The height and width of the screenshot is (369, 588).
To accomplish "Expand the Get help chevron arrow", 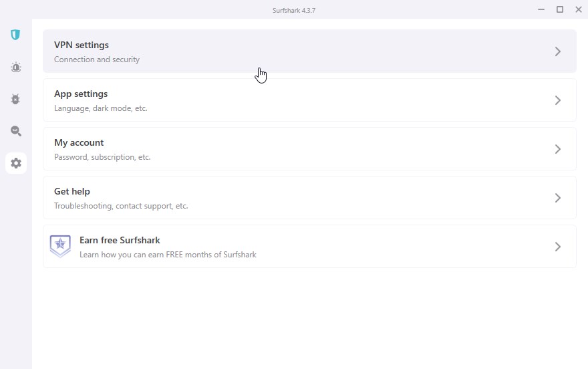I will point(558,198).
